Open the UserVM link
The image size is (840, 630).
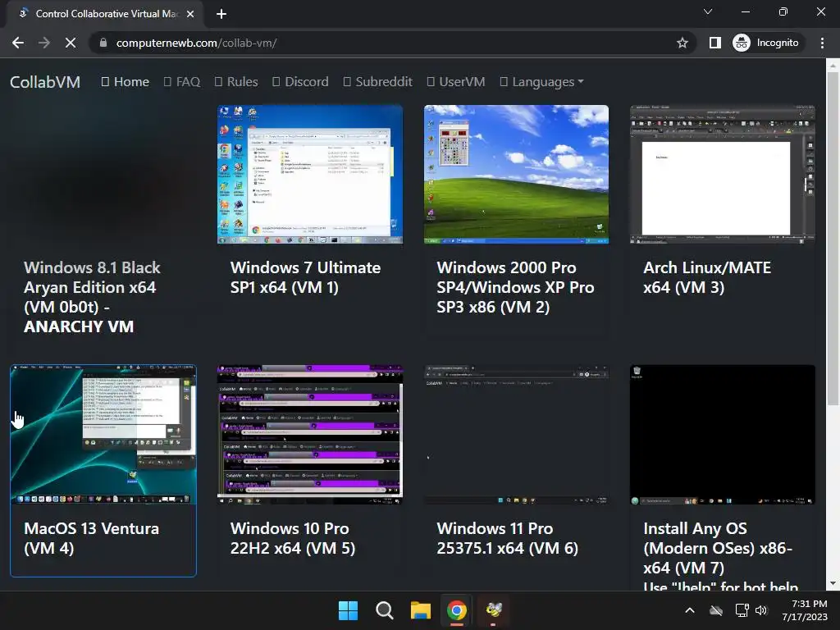(456, 82)
